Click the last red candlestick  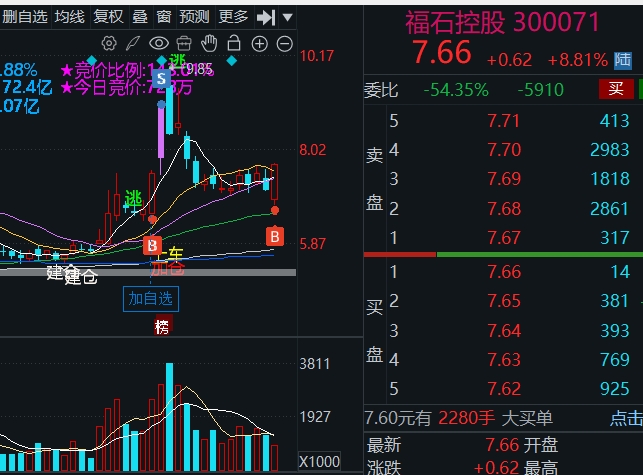point(274,182)
